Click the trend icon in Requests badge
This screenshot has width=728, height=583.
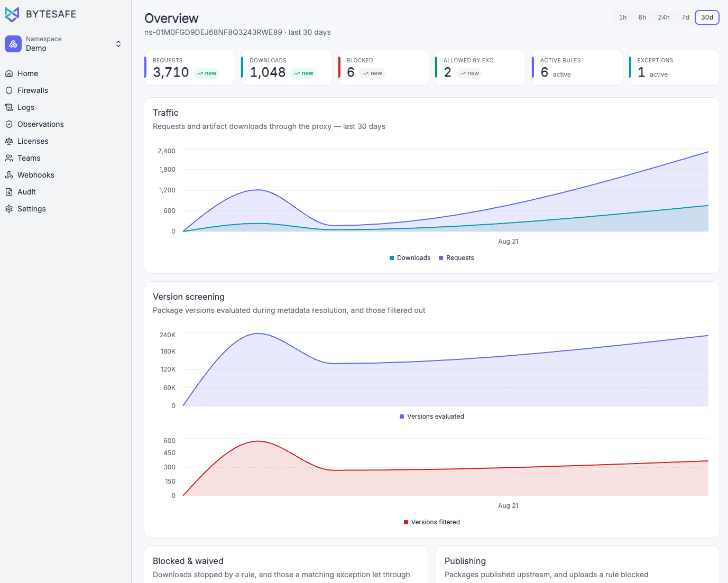[x=200, y=73]
